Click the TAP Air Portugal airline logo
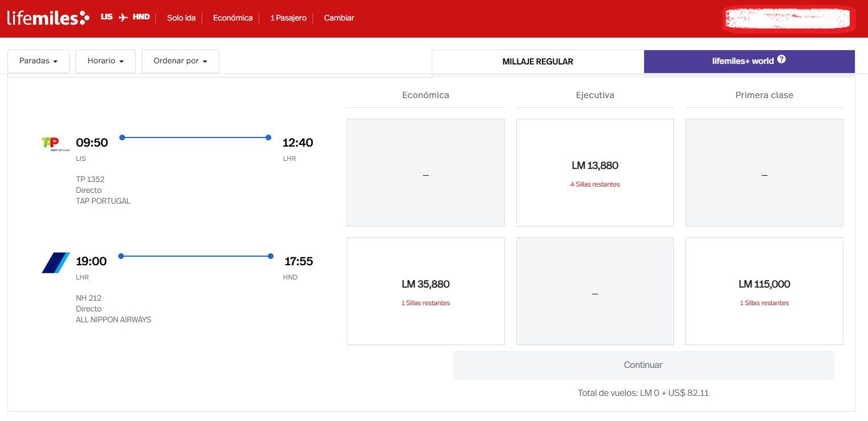The image size is (868, 421). pos(56,143)
